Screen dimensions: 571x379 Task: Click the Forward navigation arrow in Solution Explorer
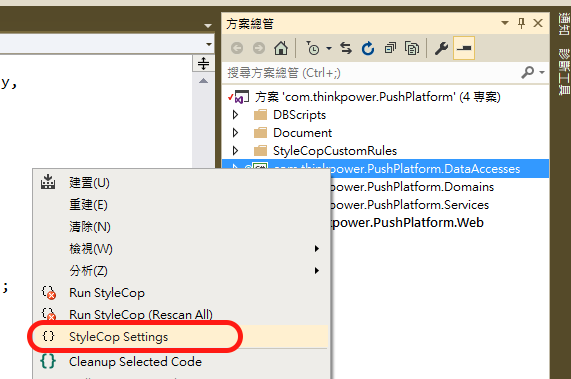pyautogui.click(x=259, y=48)
